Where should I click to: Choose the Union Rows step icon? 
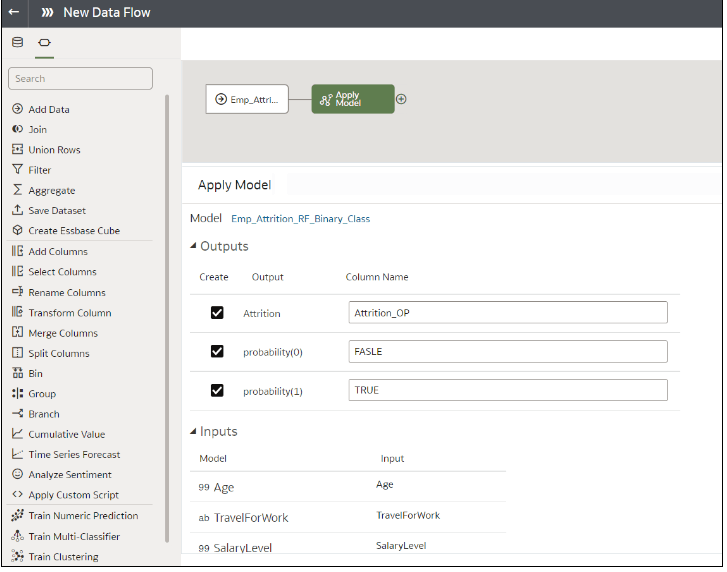tap(17, 150)
